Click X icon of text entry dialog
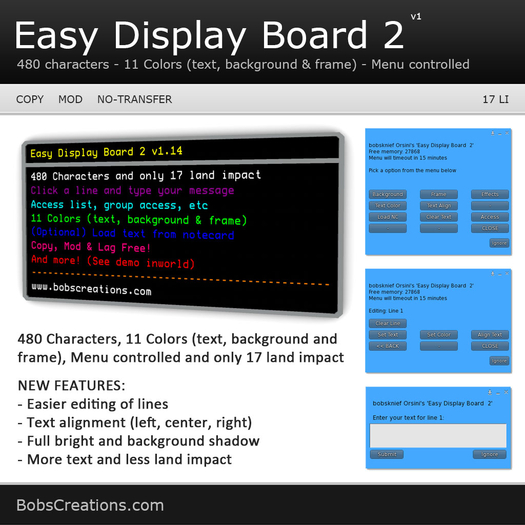Screen dimensions: 525x525 pos(506,392)
